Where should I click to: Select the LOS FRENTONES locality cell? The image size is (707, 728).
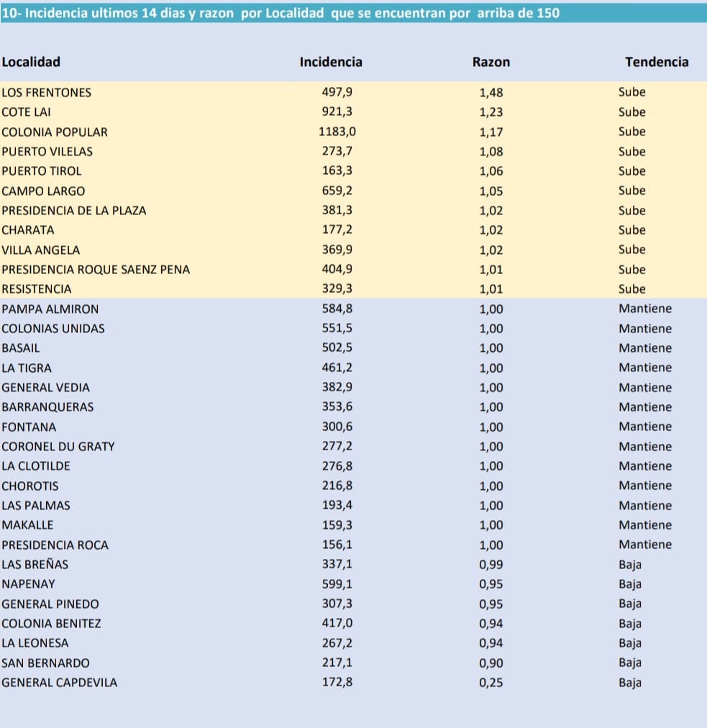tap(47, 92)
